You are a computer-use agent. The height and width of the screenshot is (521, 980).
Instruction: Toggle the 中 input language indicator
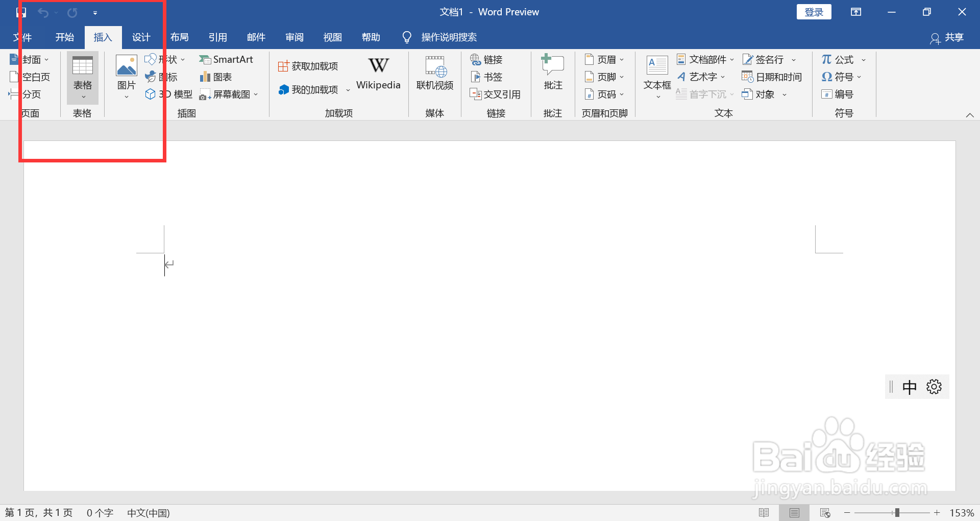(911, 387)
